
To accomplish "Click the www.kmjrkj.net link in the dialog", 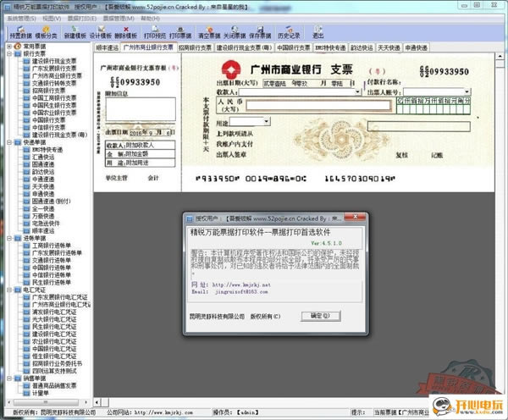I will (241, 285).
